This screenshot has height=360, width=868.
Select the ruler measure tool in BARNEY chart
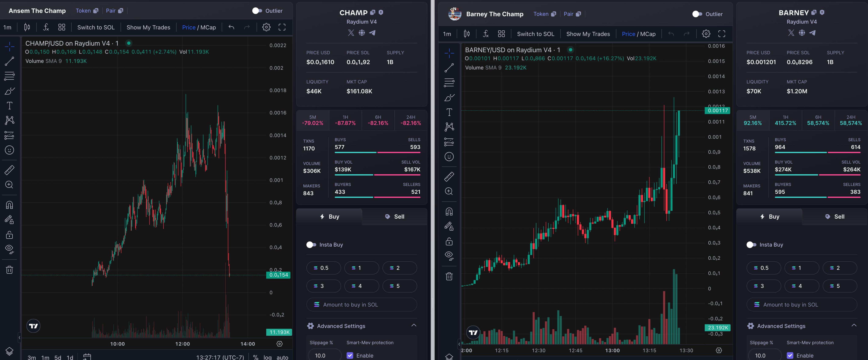pos(449,176)
